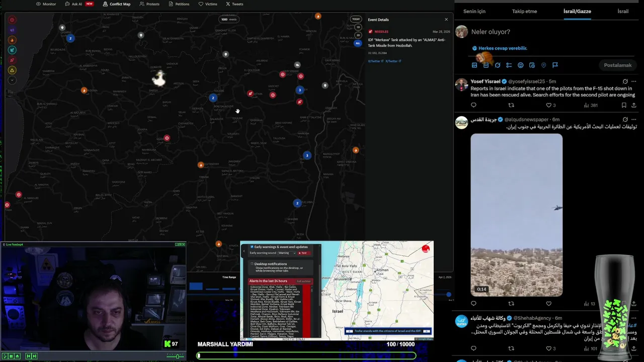This screenshot has height=362, width=644.
Task: Add image to the new post
Action: (474, 65)
